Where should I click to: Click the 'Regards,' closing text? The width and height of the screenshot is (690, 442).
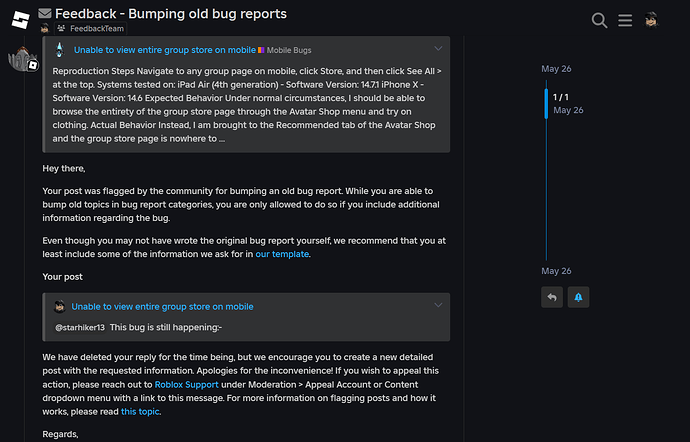coord(60,434)
